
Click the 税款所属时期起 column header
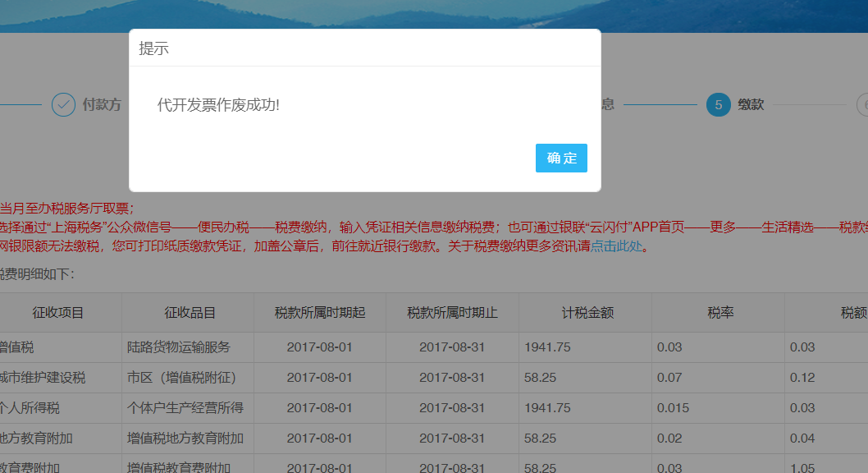tap(320, 313)
